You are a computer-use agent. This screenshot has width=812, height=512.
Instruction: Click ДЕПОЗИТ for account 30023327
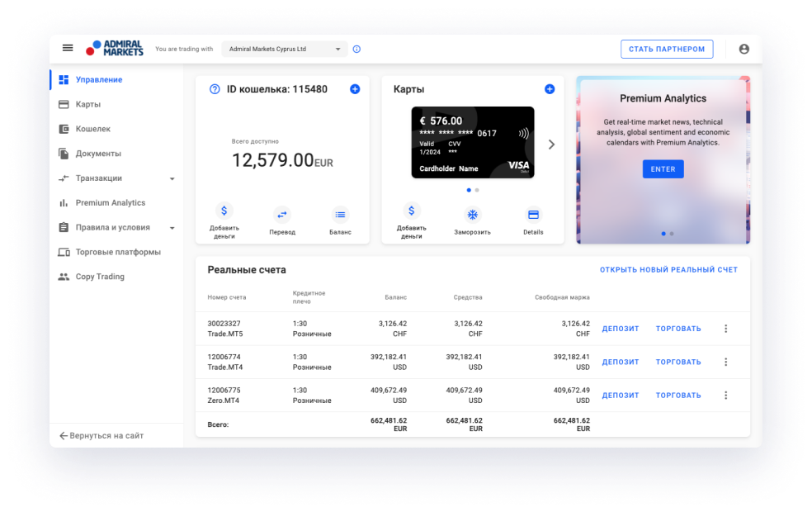tap(621, 329)
